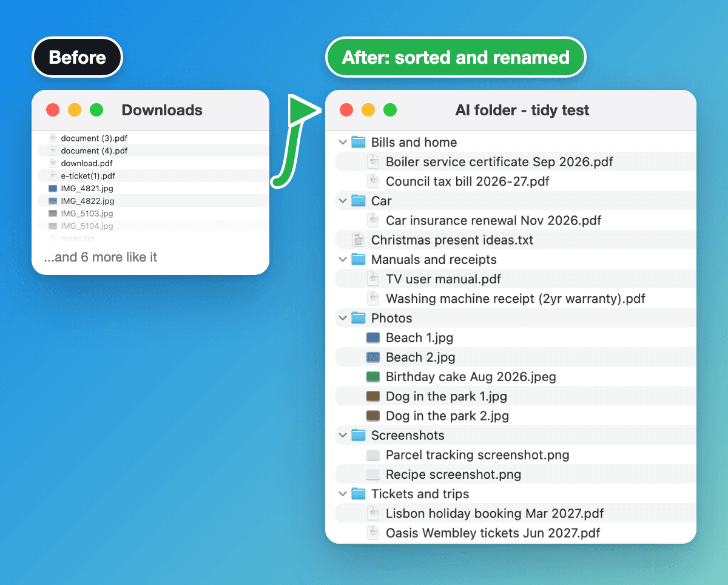Close the Downloads window with red button
The width and height of the screenshot is (728, 585).
[53, 110]
